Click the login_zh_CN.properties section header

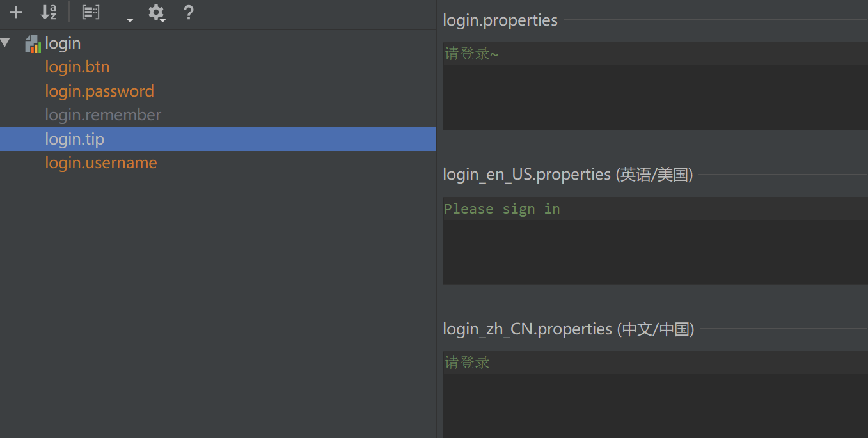point(568,329)
